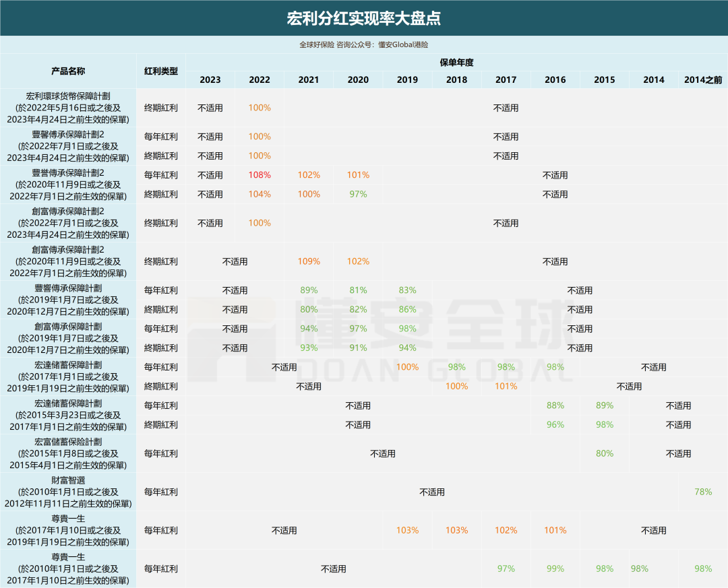Click the 104% value cell
The width and height of the screenshot is (728, 588).
(x=260, y=194)
